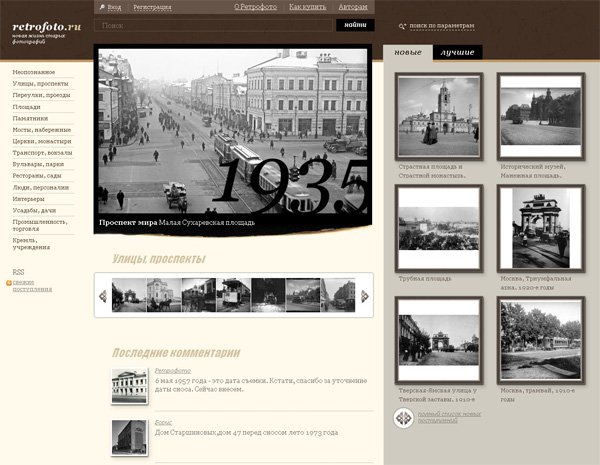Select Рестораны, сады category

(37, 176)
